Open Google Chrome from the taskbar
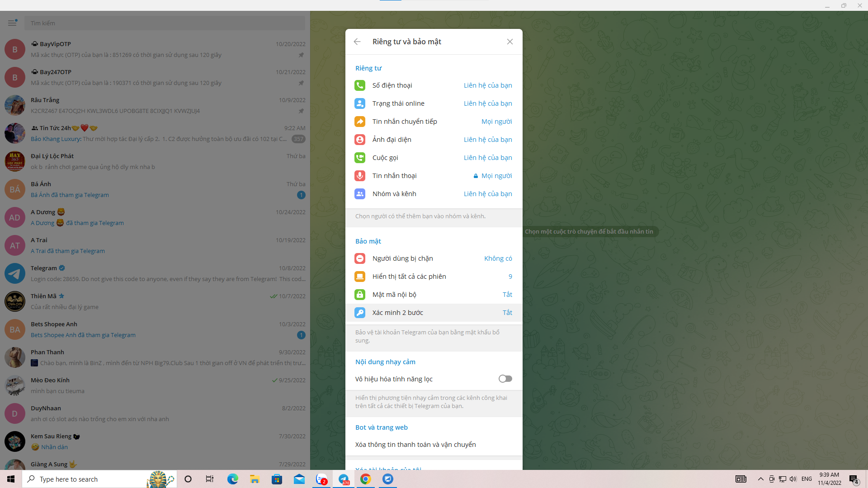Viewport: 868px width, 488px height. [365, 479]
